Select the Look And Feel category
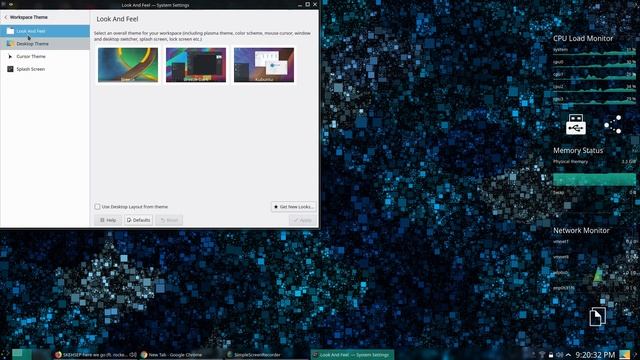This screenshot has height=360, width=640. pyautogui.click(x=45, y=31)
